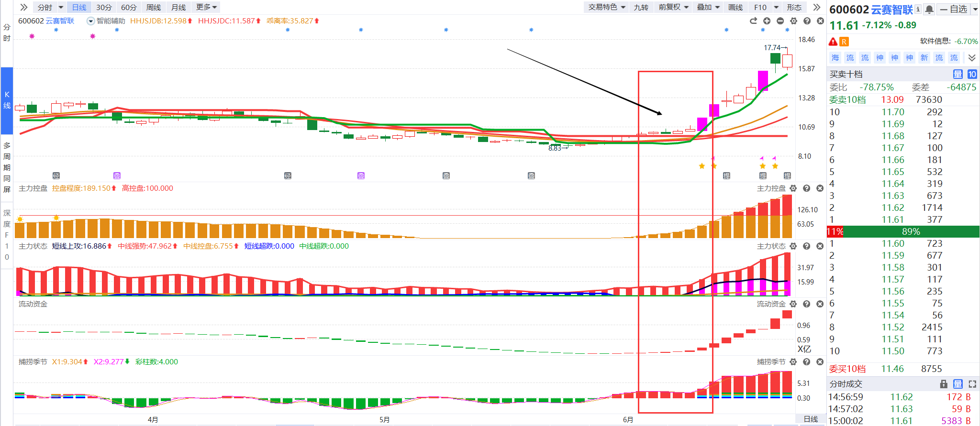Click the stock info 'i' icon
Viewport: 980px width, 426px height.
[918, 9]
